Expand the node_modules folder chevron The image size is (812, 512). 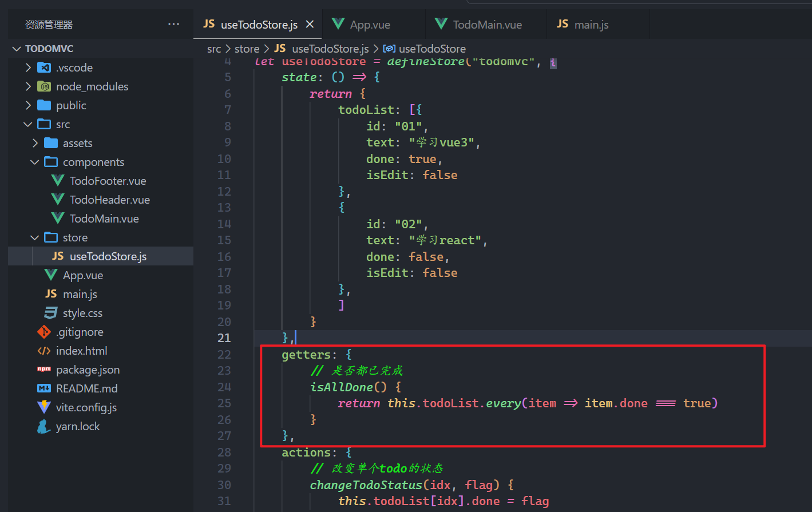28,86
